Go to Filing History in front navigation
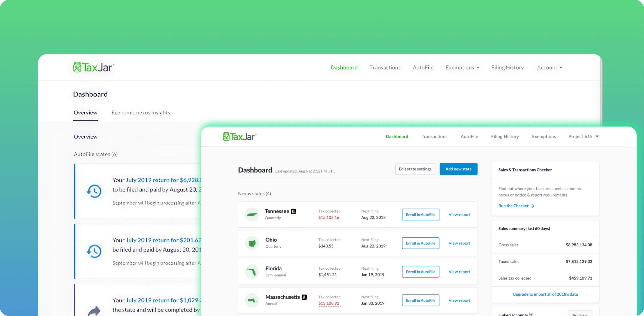 [x=505, y=136]
